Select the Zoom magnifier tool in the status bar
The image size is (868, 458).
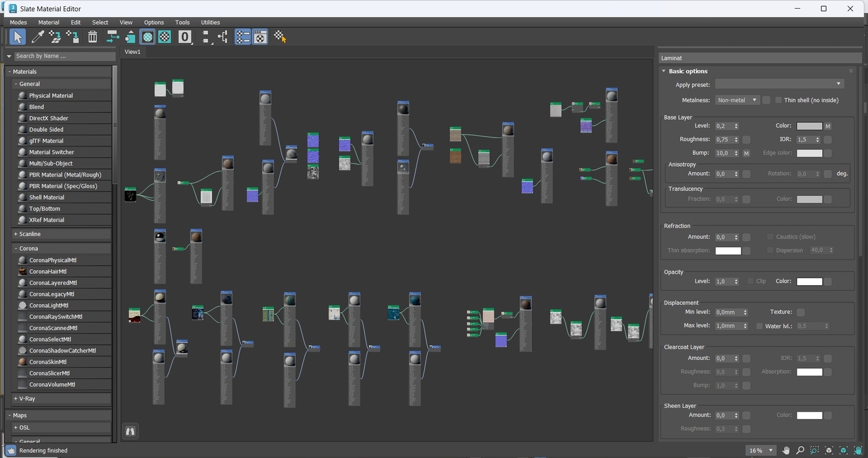pyautogui.click(x=800, y=451)
